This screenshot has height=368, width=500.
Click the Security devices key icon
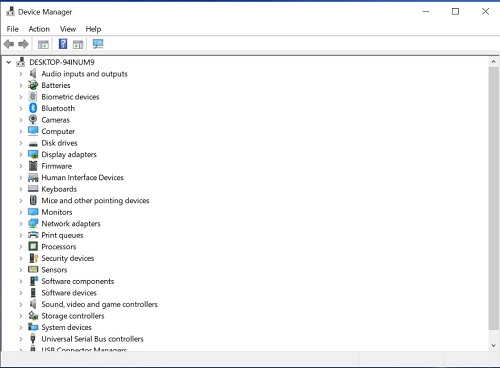click(x=33, y=258)
